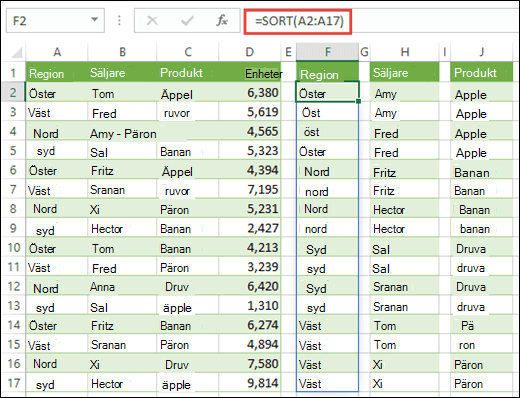Click the Name Box showing F2

[x=55, y=21]
